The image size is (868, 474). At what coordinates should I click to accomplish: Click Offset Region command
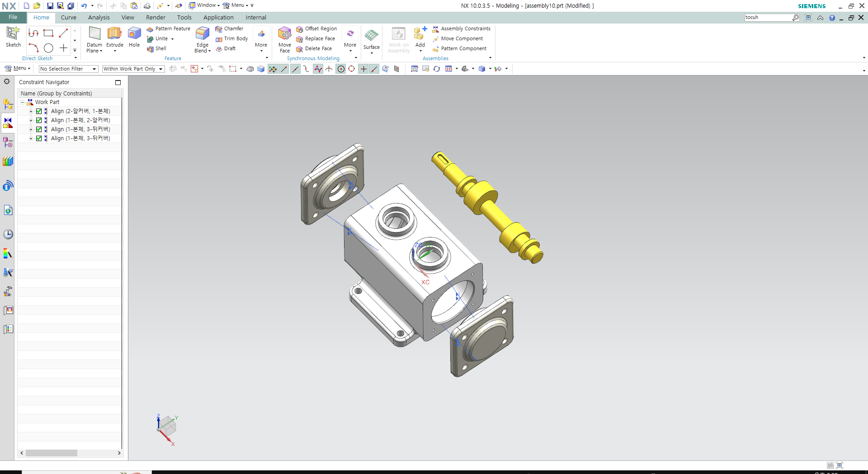click(316, 29)
